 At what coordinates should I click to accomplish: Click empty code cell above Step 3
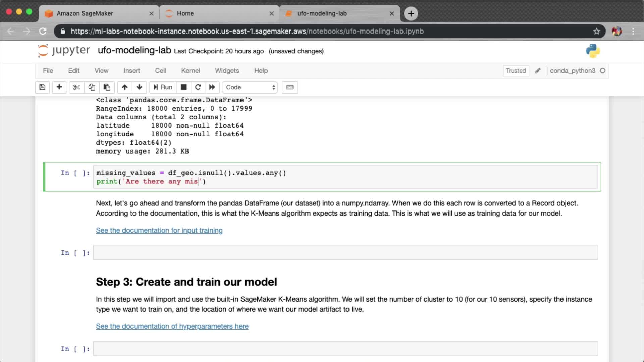(x=345, y=252)
